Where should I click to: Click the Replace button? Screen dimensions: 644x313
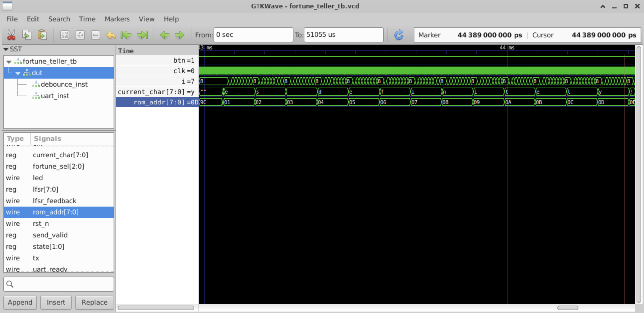[x=94, y=302]
